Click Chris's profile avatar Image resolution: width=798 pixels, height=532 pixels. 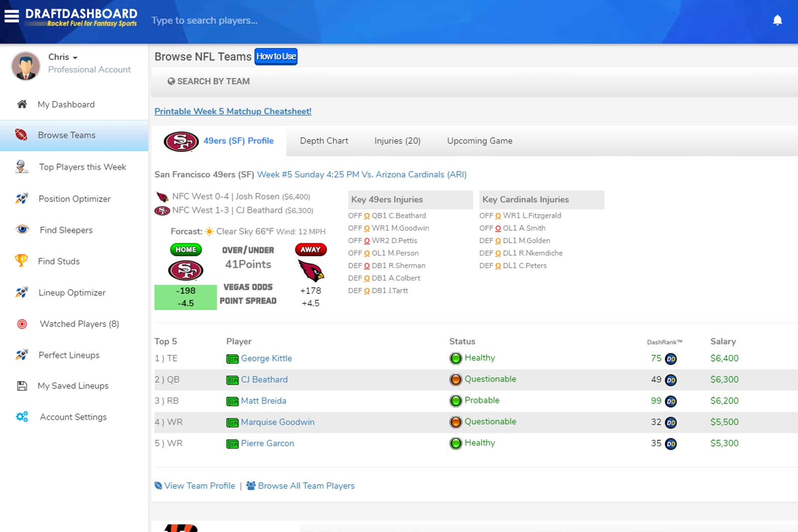coord(26,65)
